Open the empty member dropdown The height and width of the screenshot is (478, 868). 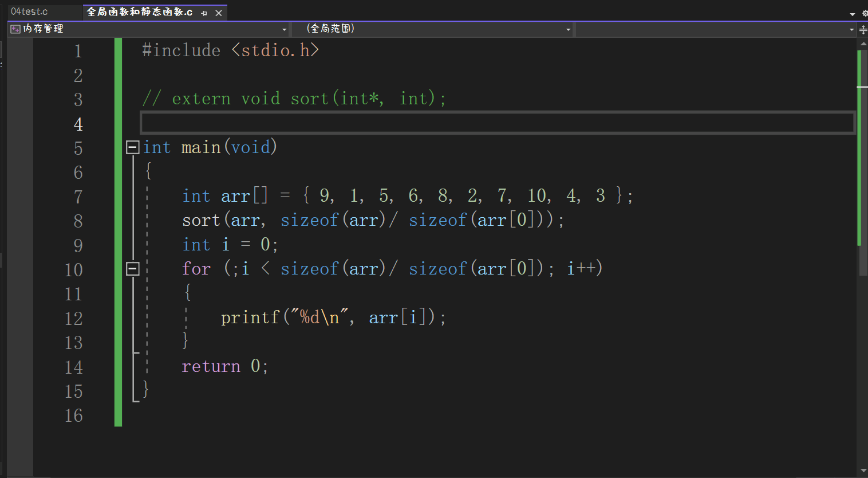716,29
